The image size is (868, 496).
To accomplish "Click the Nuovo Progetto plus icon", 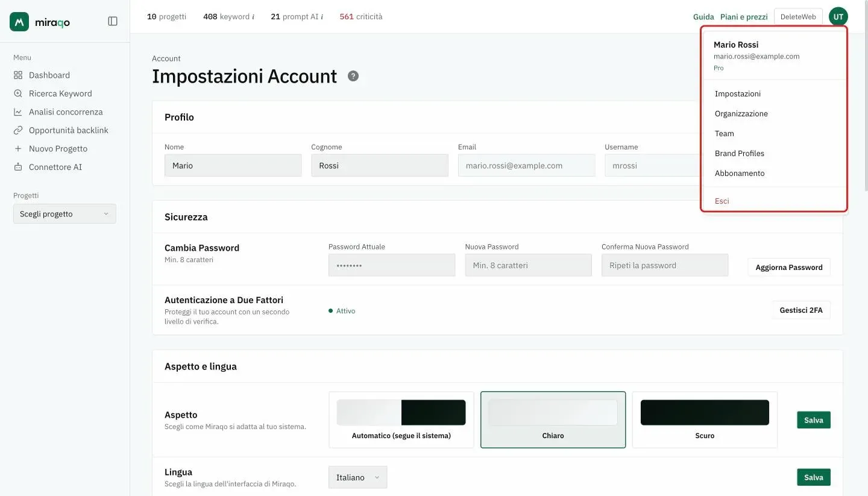I will (x=18, y=149).
